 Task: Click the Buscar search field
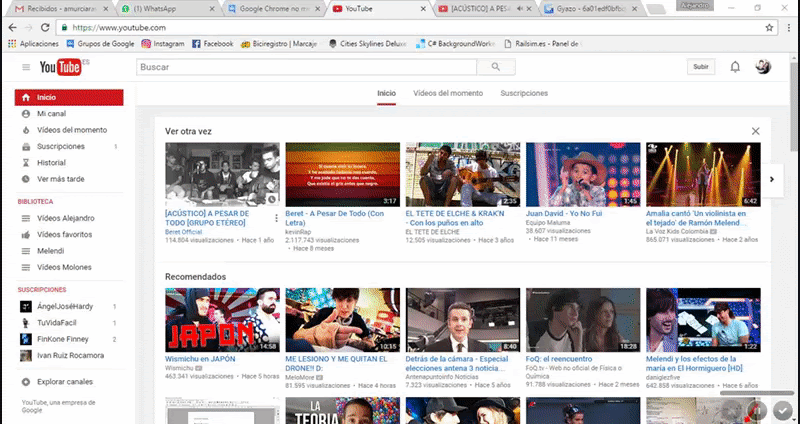click(306, 67)
